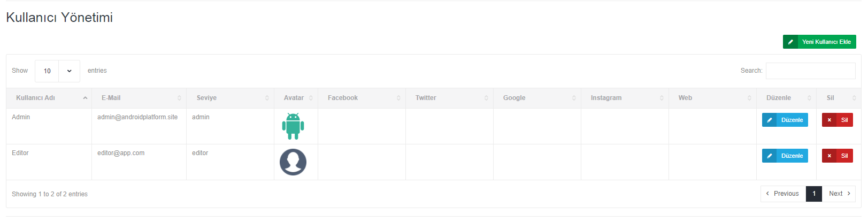Add a new user via Yeni Kullanıcı Ekle

pos(819,42)
